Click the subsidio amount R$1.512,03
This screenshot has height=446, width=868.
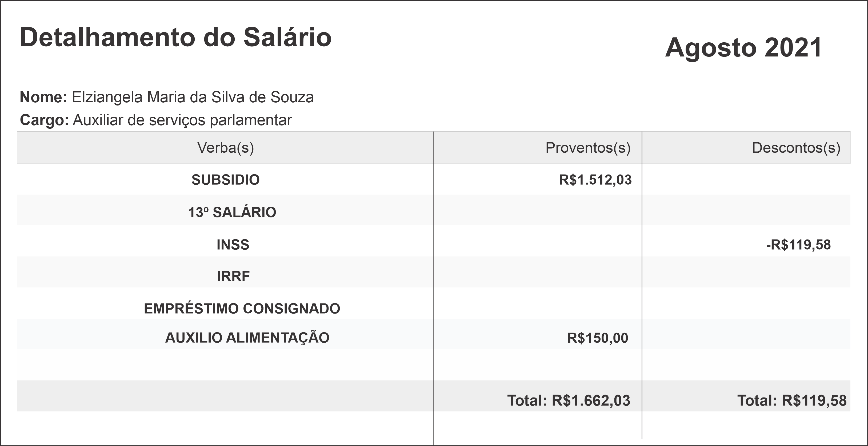[595, 180]
